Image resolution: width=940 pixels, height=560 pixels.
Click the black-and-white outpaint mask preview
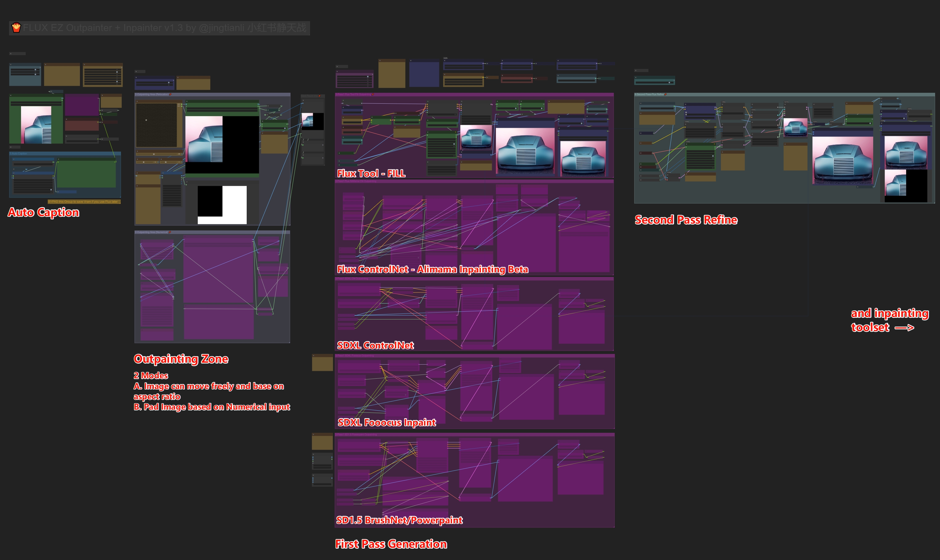[x=222, y=205]
